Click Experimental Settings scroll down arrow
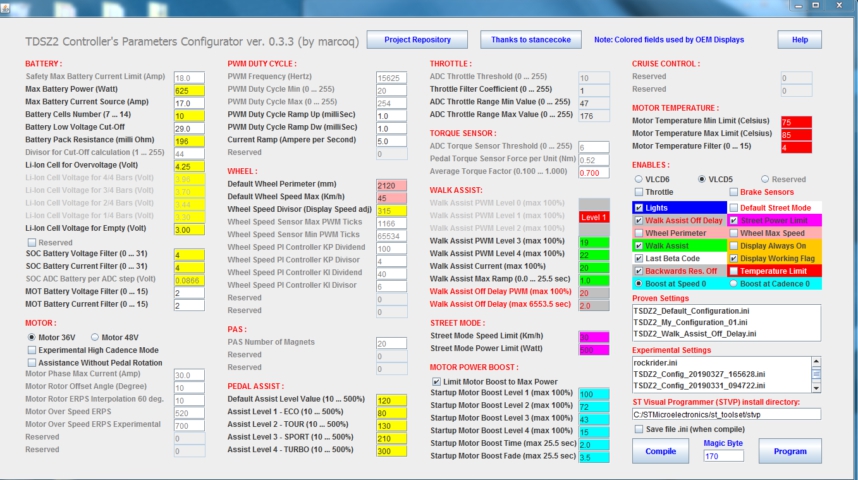 point(816,388)
